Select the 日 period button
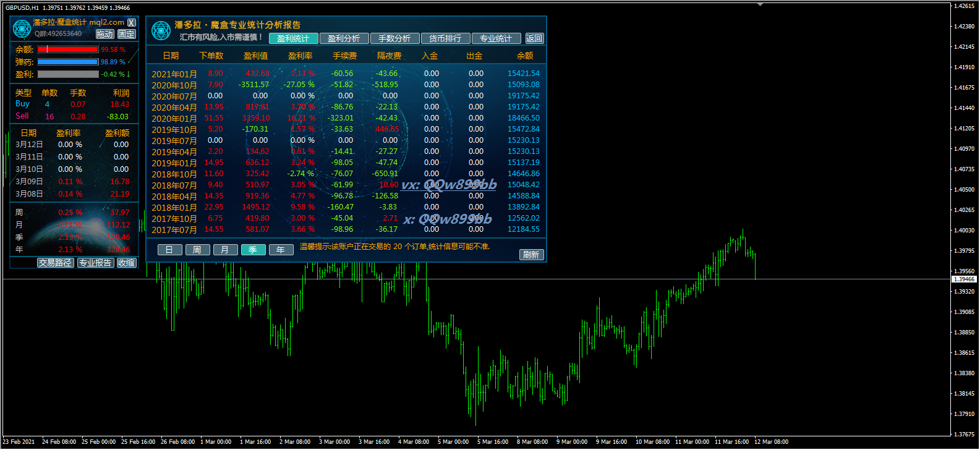 [x=169, y=250]
